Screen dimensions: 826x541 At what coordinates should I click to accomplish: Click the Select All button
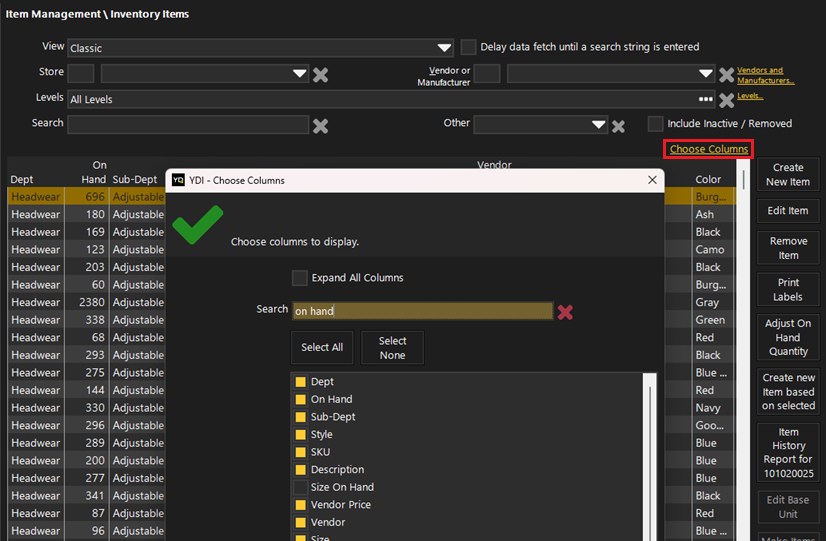(322, 347)
